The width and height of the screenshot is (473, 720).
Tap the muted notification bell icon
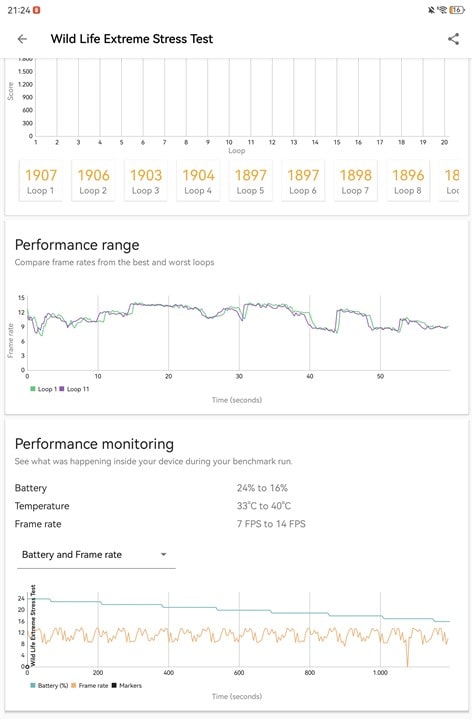coord(431,10)
